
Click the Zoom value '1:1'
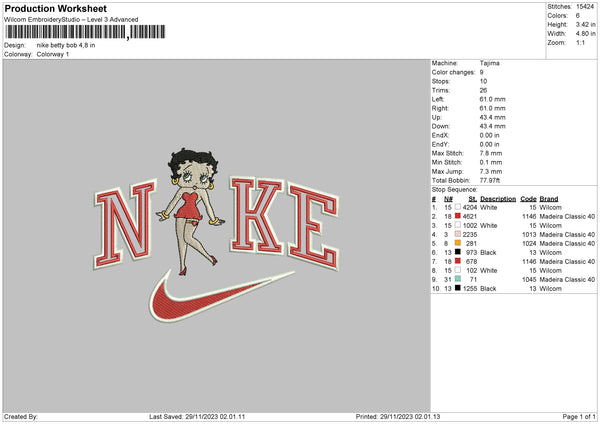point(580,43)
